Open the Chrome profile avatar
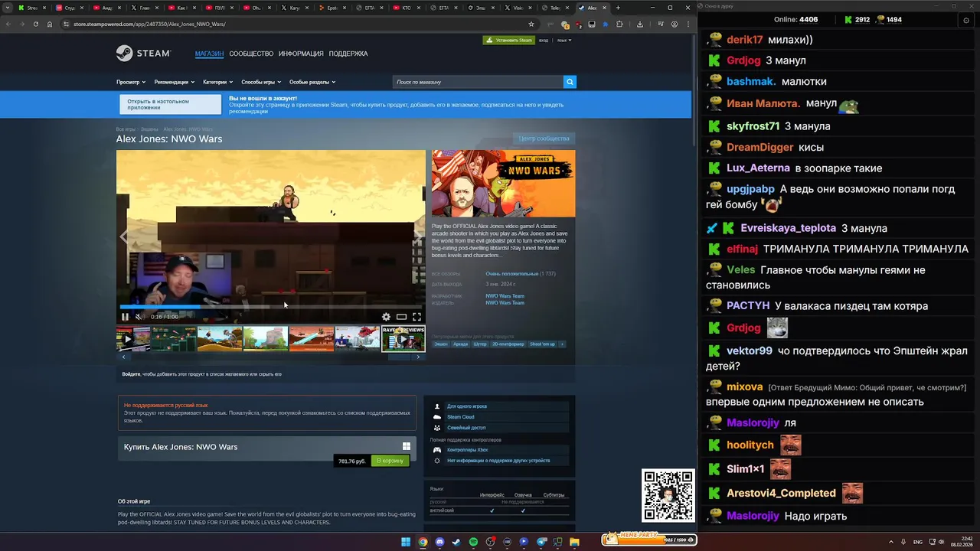 (x=674, y=24)
